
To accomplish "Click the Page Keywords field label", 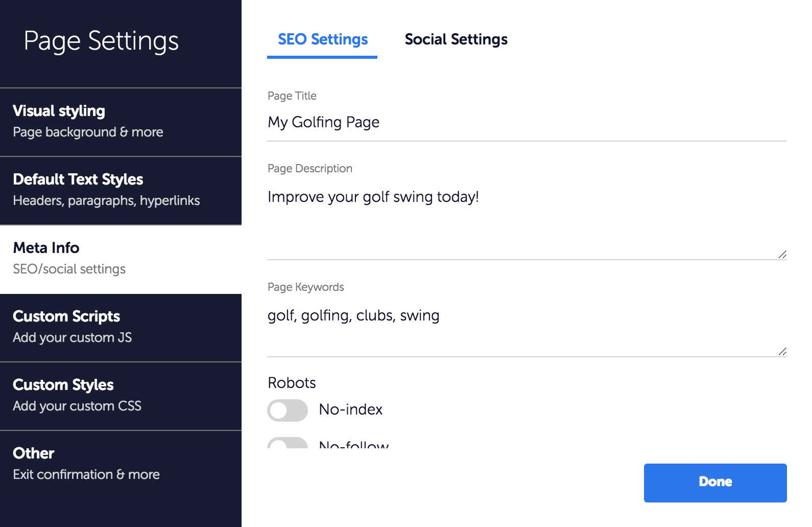I will (x=306, y=287).
